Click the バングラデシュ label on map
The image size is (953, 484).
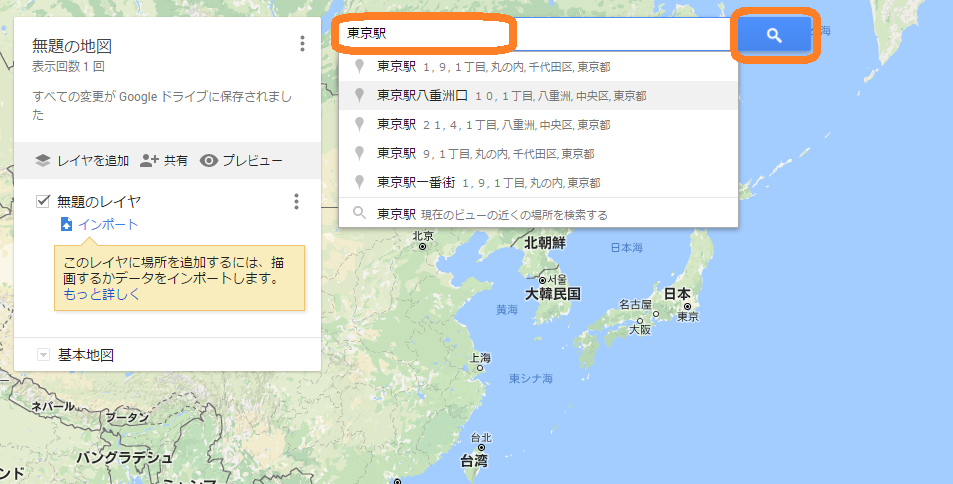click(x=124, y=457)
